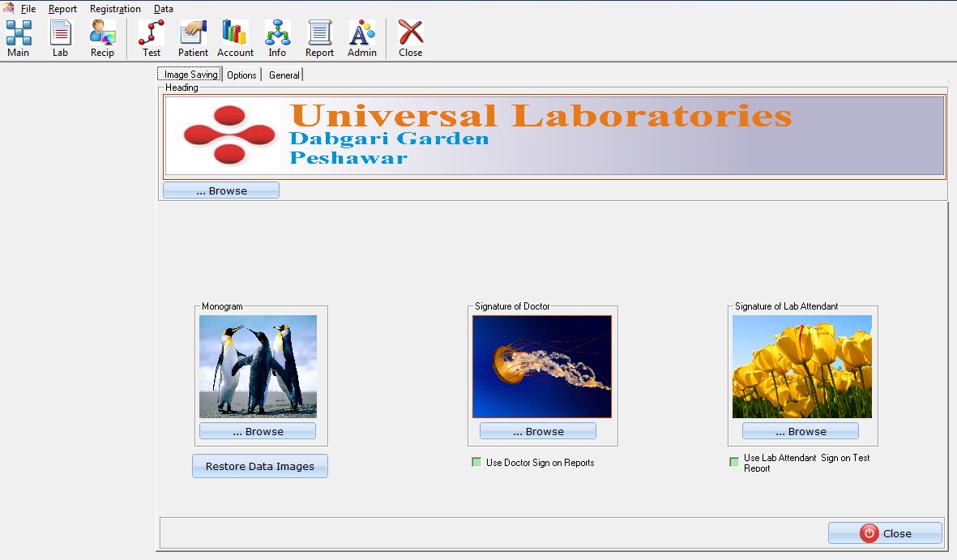
Task: Click the red X Close toolbar icon
Action: pyautogui.click(x=410, y=38)
